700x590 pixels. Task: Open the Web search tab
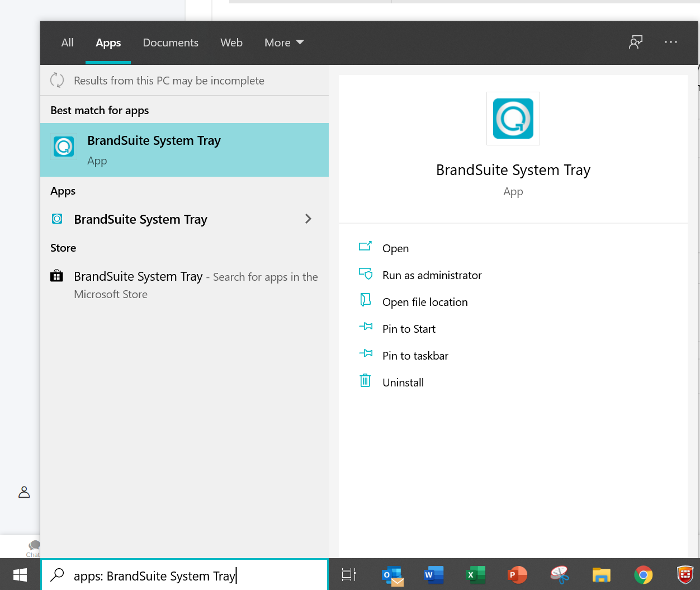point(231,43)
